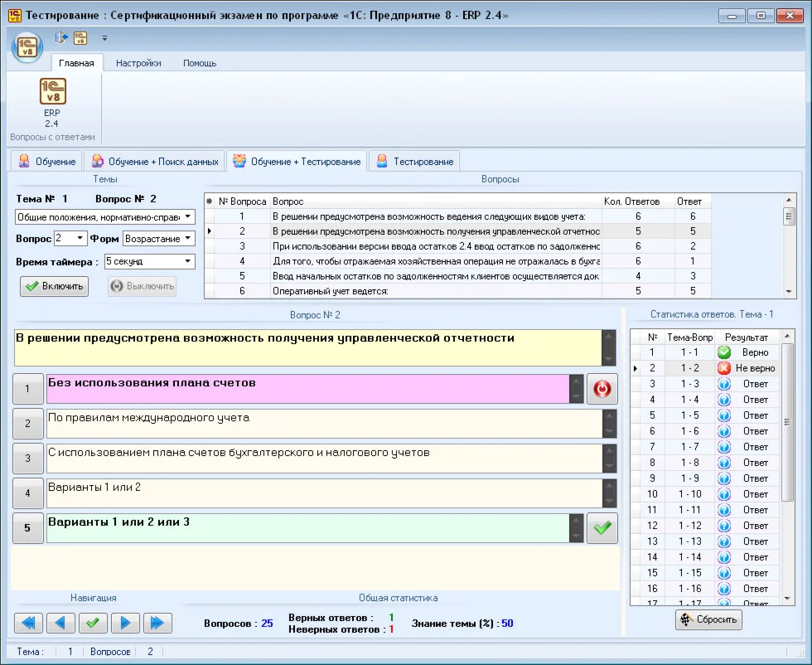Select answer number 2 button
812x665 pixels.
click(x=28, y=424)
